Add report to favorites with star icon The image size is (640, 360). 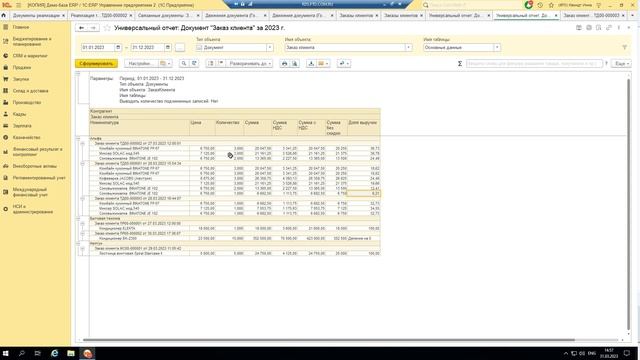[107, 28]
